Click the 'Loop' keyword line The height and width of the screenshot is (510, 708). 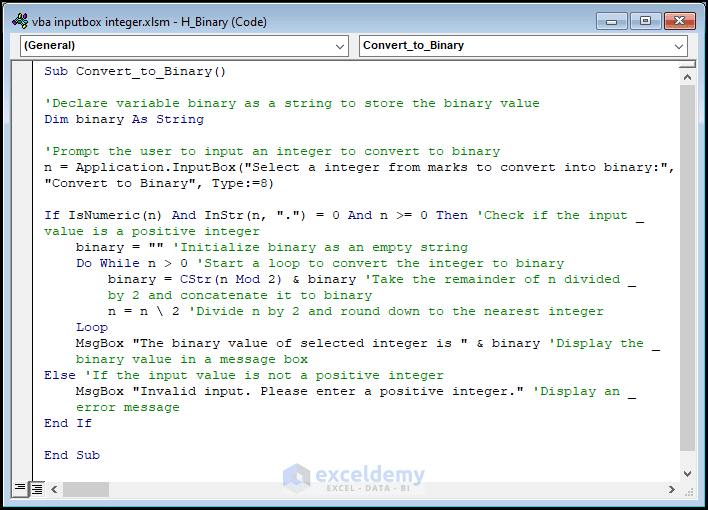92,328
